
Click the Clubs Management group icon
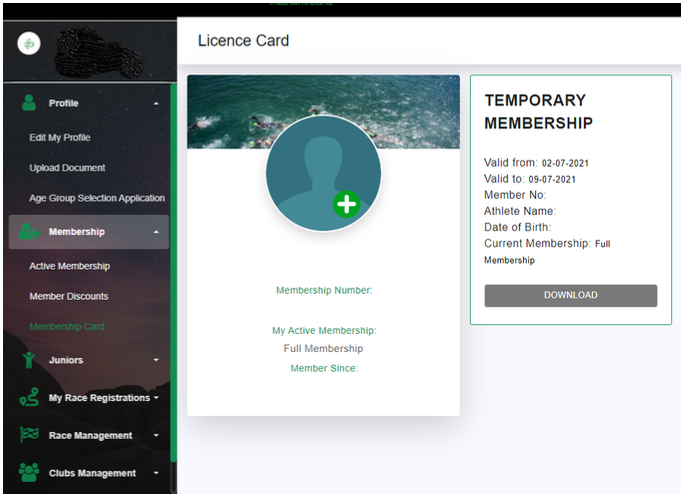[x=29, y=473]
